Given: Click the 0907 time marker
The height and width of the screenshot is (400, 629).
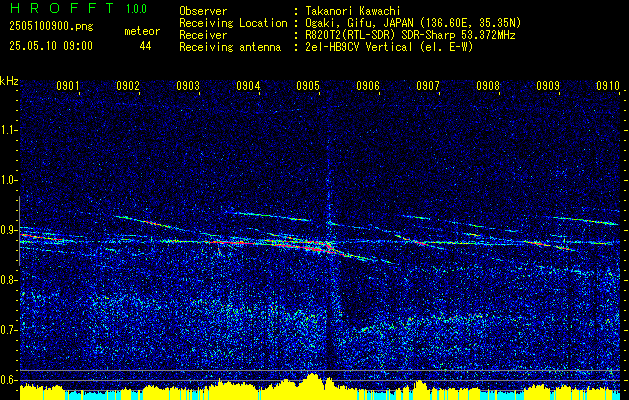Looking at the screenshot, I should pyautogui.click(x=428, y=85).
